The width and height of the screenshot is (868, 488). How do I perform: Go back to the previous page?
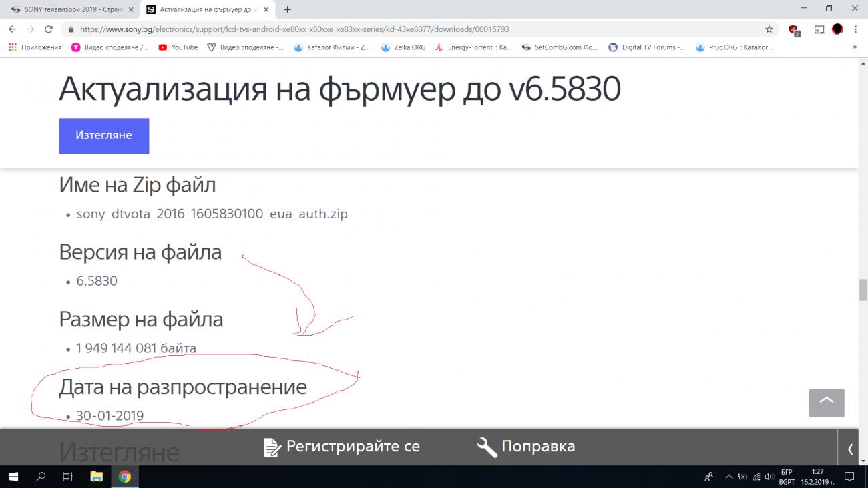pyautogui.click(x=12, y=29)
